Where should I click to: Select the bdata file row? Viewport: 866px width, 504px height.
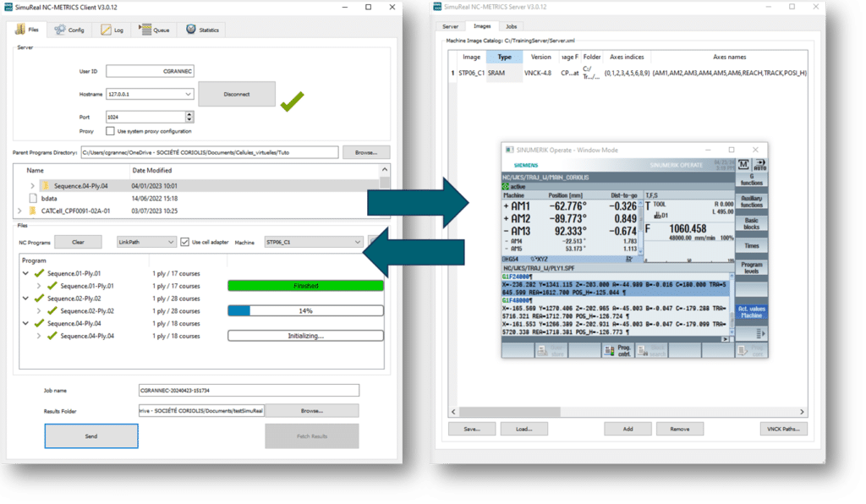[196, 198]
